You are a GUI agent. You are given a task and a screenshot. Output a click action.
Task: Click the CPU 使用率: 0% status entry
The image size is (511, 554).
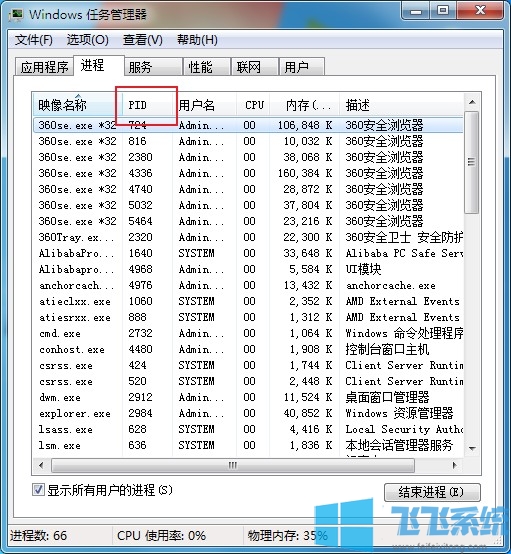pyautogui.click(x=161, y=535)
